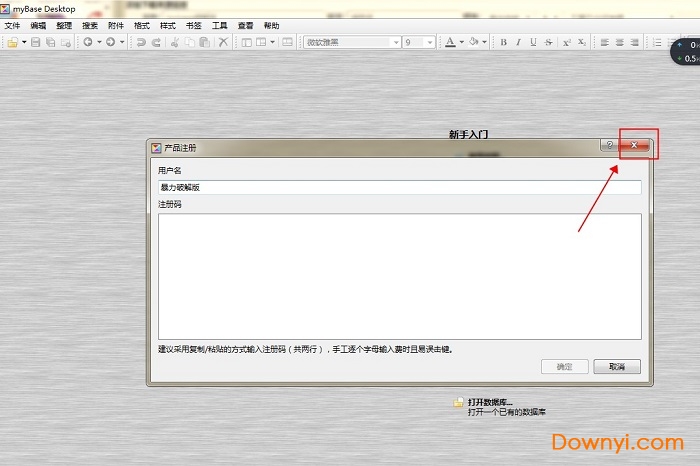Viewport: 700px width, 466px height.
Task: Expand the font color dropdown arrow
Action: 461,42
